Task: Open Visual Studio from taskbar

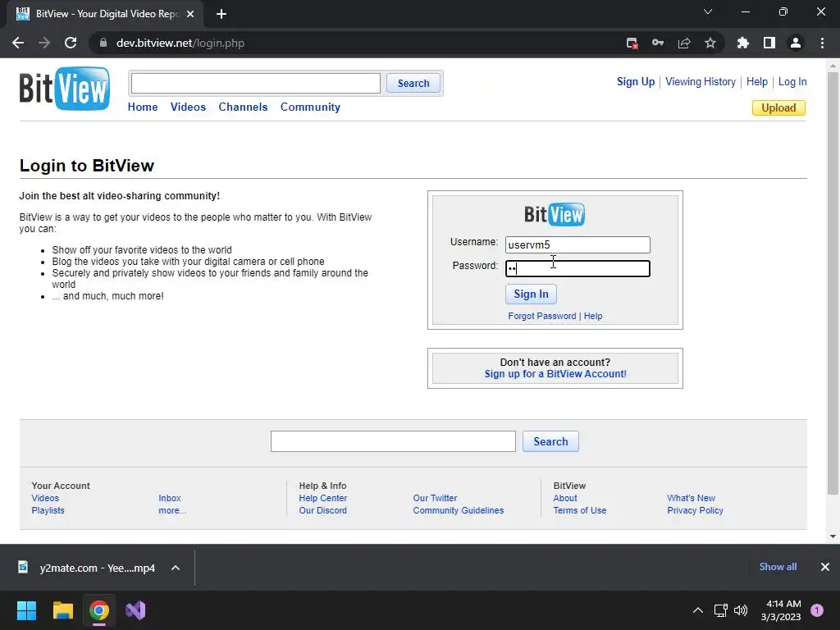Action: [135, 610]
